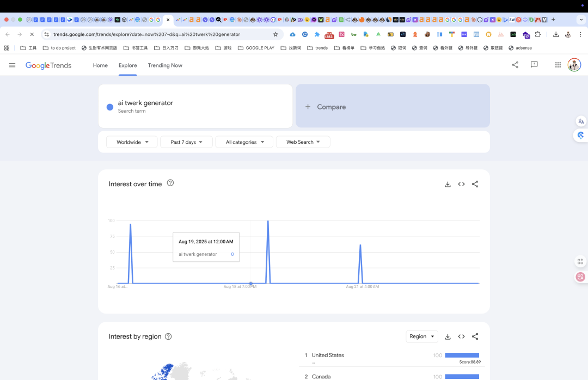Open the adsense bookmark
The width and height of the screenshot is (588, 380).
click(x=520, y=48)
